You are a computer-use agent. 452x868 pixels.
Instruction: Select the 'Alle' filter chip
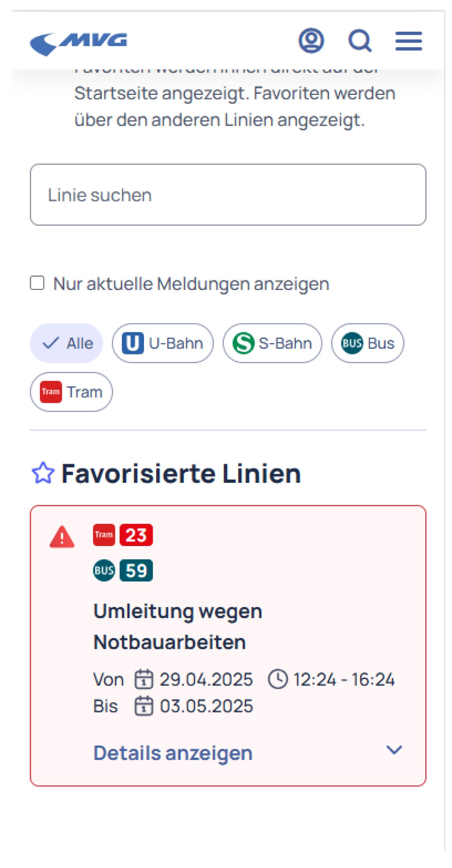tap(67, 343)
